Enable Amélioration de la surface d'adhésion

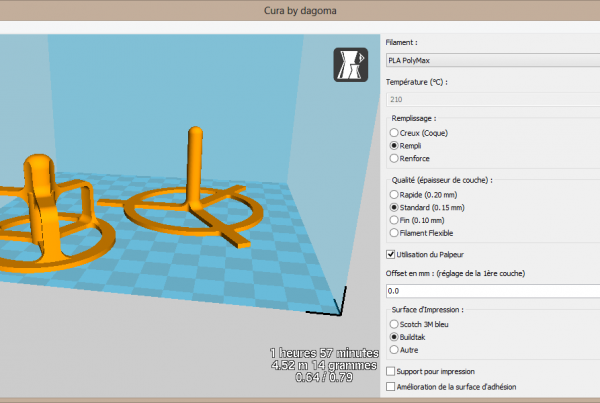pos(390,387)
